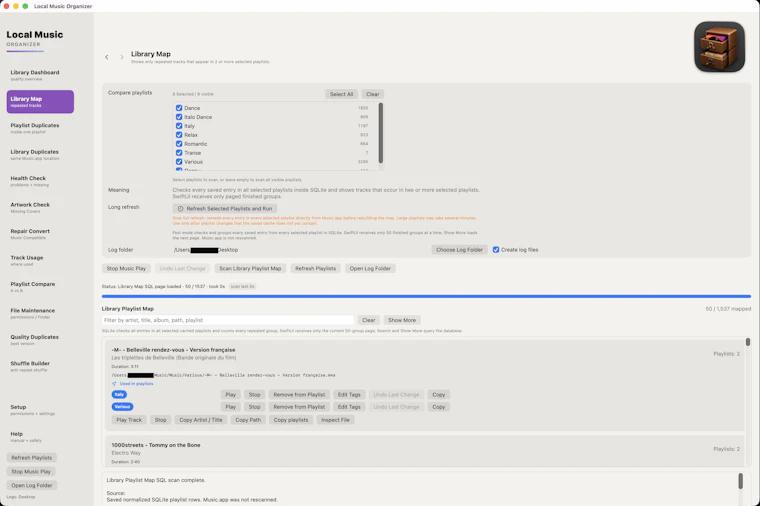Click Copy Path button
The width and height of the screenshot is (760, 506).
click(x=248, y=420)
